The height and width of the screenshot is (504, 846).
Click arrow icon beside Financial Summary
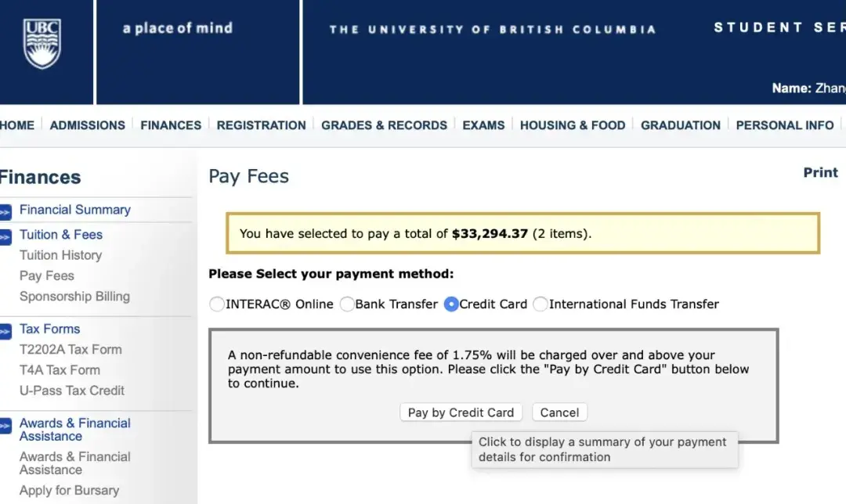[x=5, y=211]
